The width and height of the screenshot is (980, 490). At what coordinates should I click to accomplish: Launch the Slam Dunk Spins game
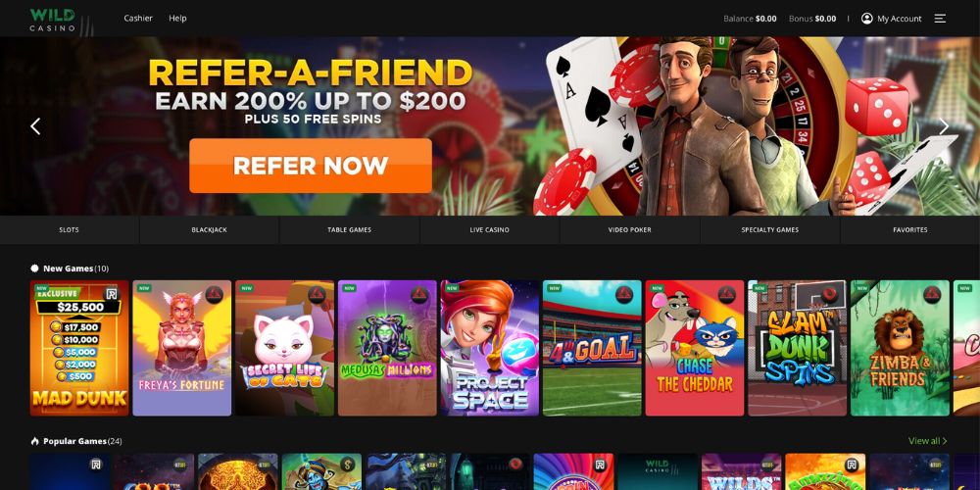click(x=797, y=348)
